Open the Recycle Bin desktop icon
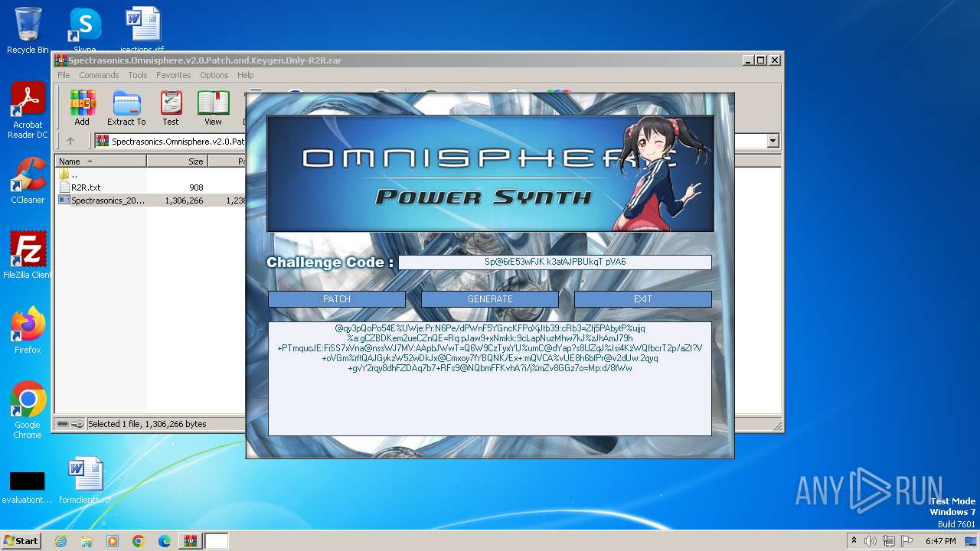The height and width of the screenshot is (551, 980). pyautogui.click(x=28, y=31)
